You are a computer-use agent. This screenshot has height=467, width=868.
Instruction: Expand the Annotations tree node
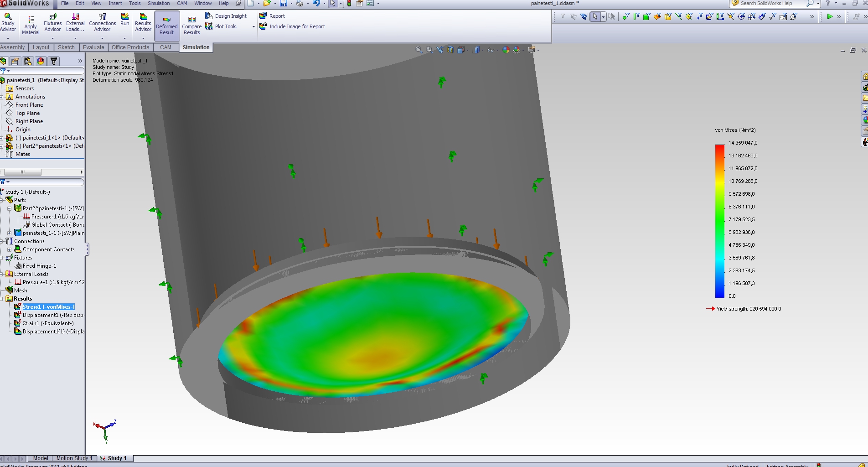(2, 97)
